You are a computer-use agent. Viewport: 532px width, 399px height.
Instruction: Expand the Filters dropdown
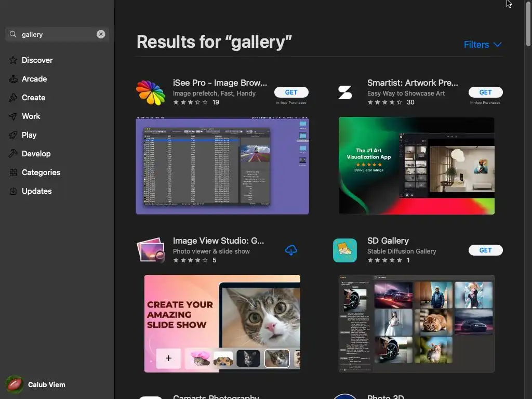(x=483, y=45)
